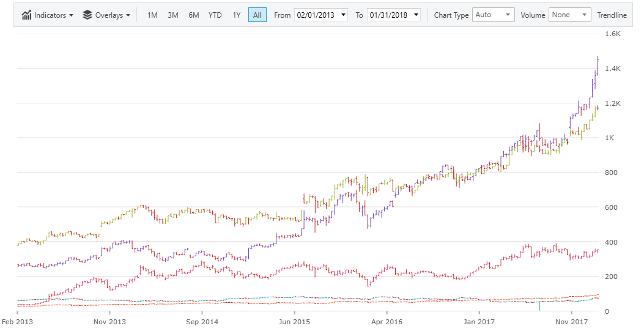Screen dimensions: 644x334
Task: Click the Nov 2013 axis label
Action: tap(109, 322)
